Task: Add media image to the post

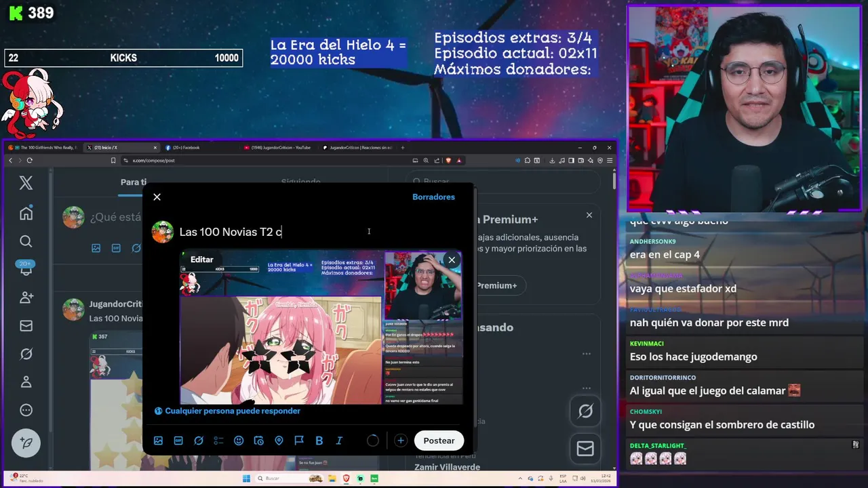Action: (x=158, y=441)
